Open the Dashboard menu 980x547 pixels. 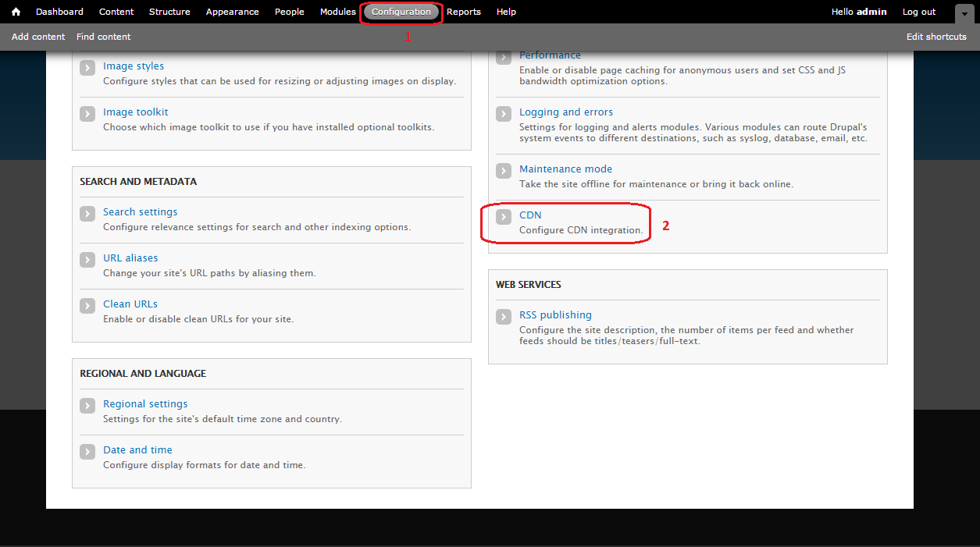(x=59, y=12)
